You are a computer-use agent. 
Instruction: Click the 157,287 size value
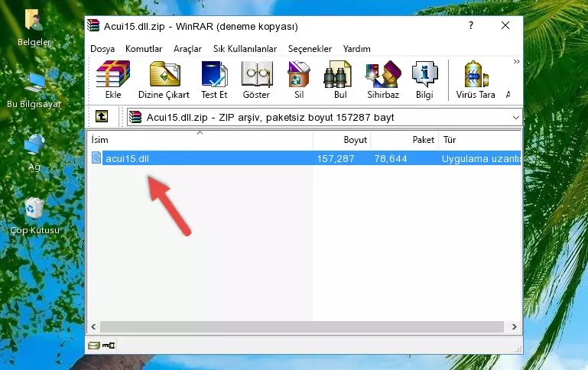click(x=336, y=158)
